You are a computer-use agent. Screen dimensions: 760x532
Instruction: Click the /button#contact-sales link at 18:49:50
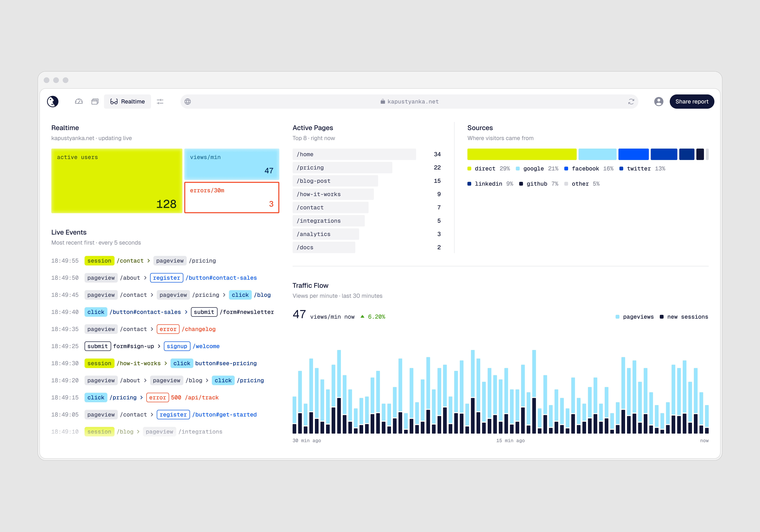point(221,278)
